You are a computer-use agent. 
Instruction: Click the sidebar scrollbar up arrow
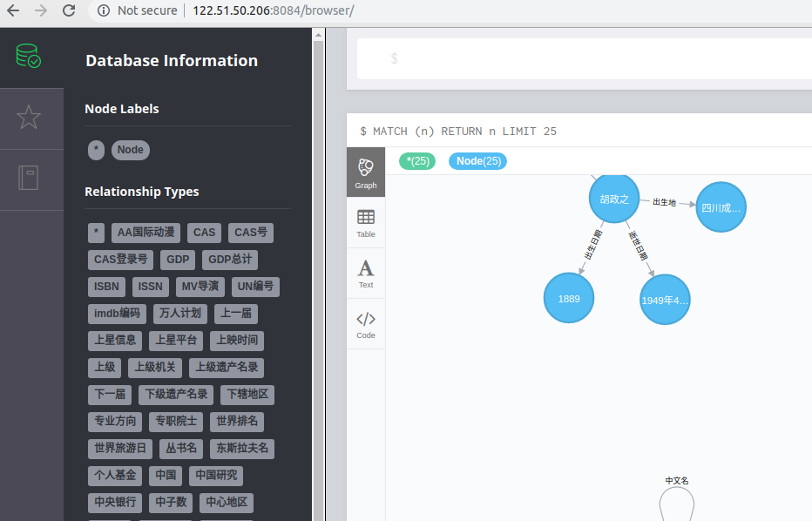pyautogui.click(x=319, y=35)
